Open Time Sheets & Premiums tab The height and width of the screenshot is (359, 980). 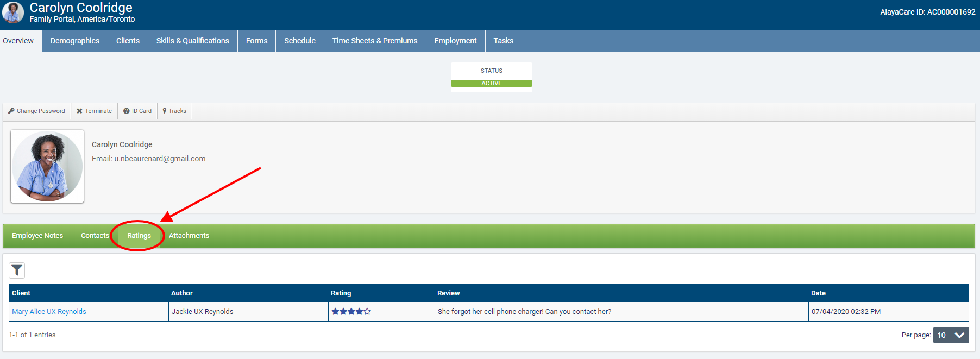375,41
